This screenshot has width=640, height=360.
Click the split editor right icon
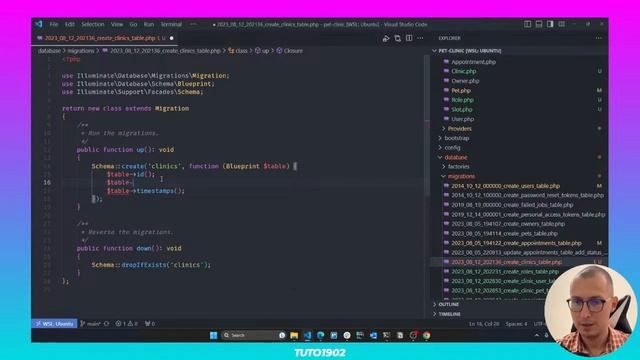pyautogui.click(x=409, y=38)
